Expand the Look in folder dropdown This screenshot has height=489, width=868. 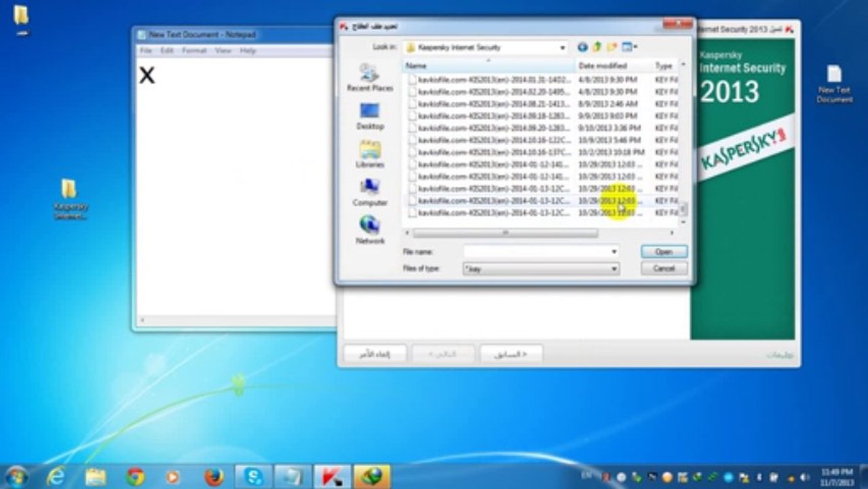tap(563, 48)
